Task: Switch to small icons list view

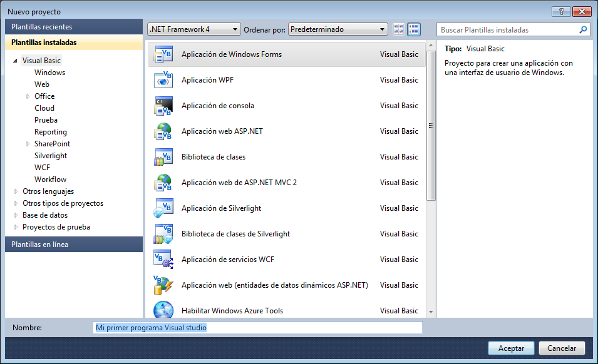Action: [x=399, y=29]
